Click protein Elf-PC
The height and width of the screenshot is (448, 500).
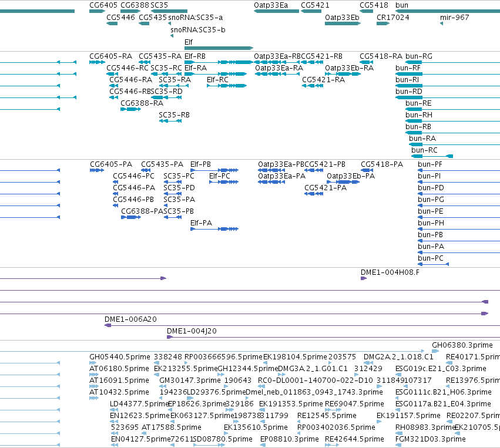point(224,182)
